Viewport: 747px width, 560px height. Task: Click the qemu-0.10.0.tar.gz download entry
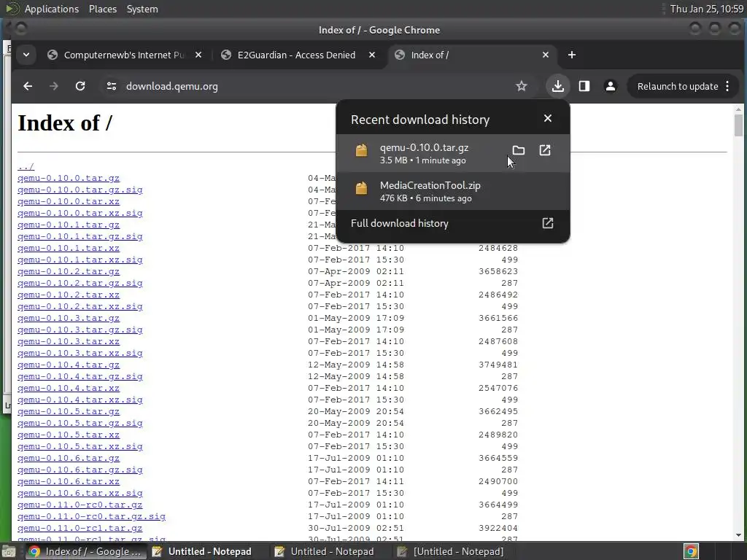452,153
